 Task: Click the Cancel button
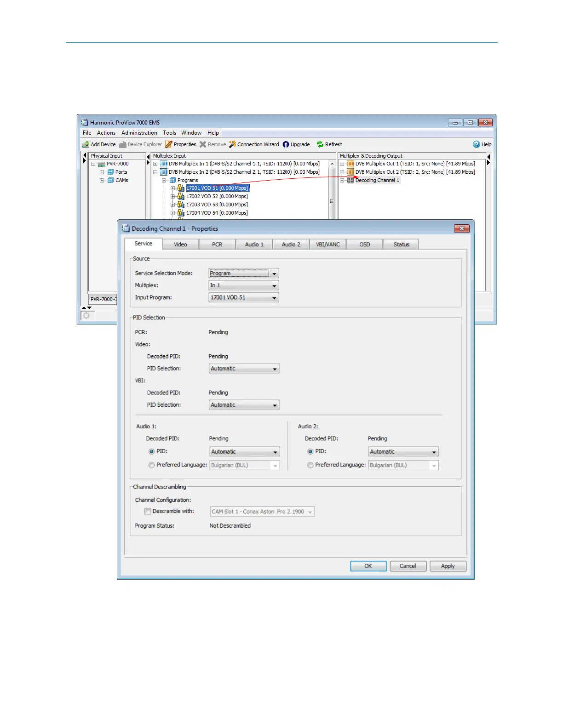(408, 566)
